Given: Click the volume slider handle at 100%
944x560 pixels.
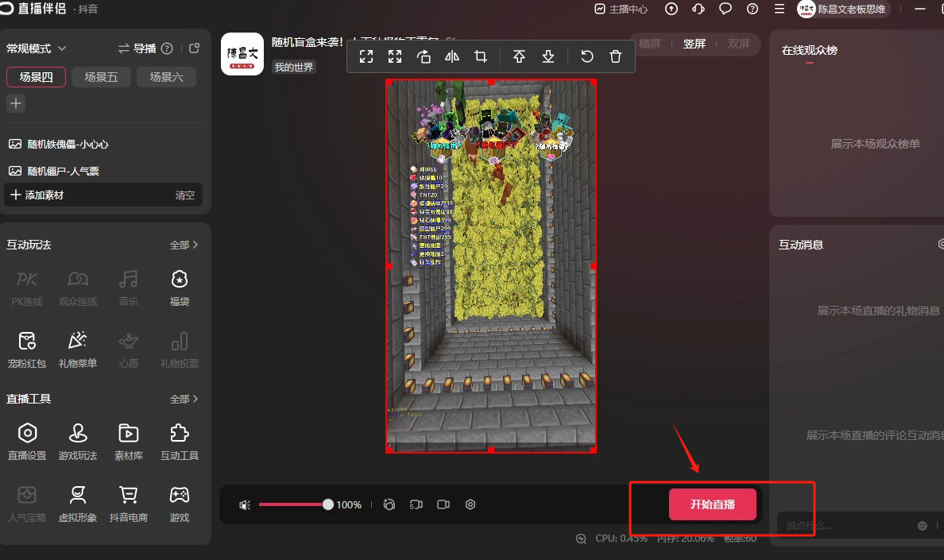Looking at the screenshot, I should pyautogui.click(x=327, y=504).
